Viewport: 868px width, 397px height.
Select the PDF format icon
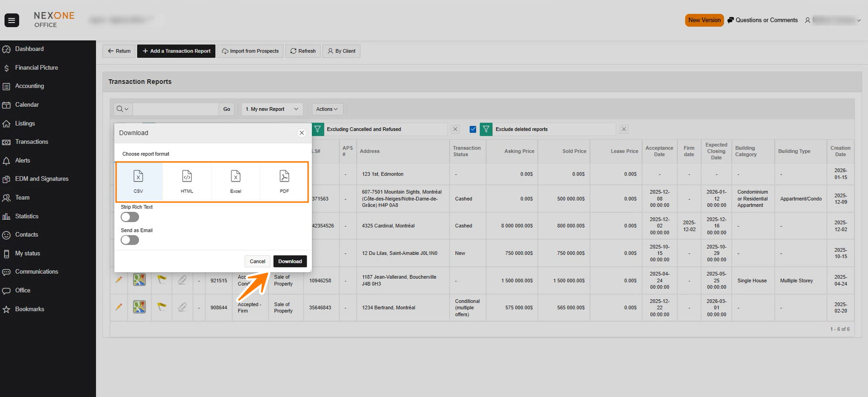coord(284,177)
